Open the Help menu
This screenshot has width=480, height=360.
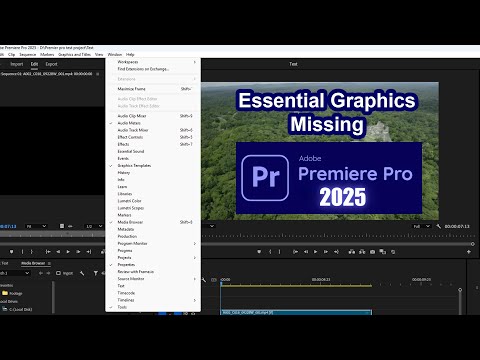pyautogui.click(x=130, y=54)
